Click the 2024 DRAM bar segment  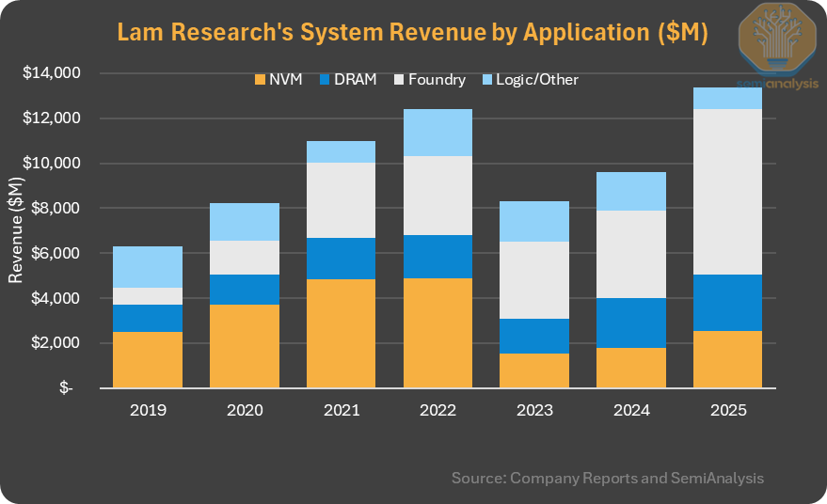point(629,323)
